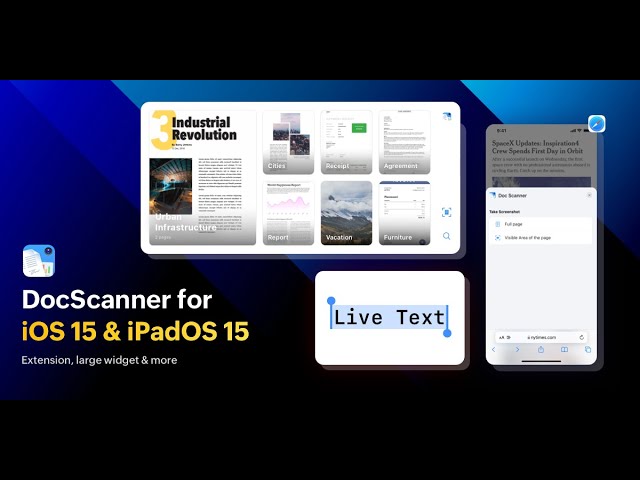Image resolution: width=640 pixels, height=480 pixels.
Task: Tap the Safari share icon
Action: click(x=541, y=350)
